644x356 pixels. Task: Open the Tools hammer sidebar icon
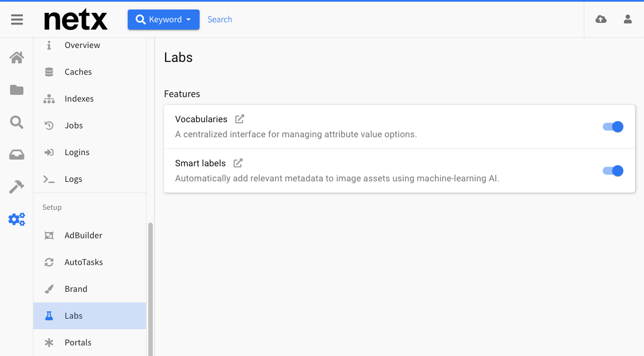(x=17, y=186)
